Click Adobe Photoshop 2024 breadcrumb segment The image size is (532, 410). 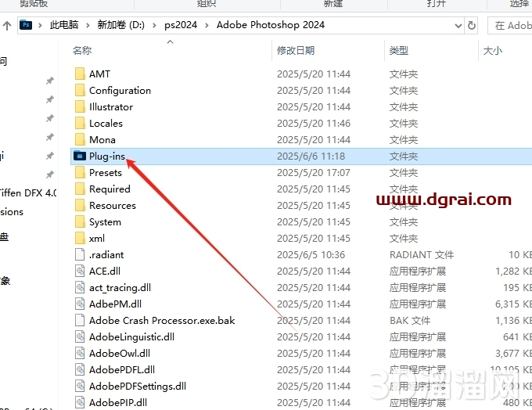point(271,25)
